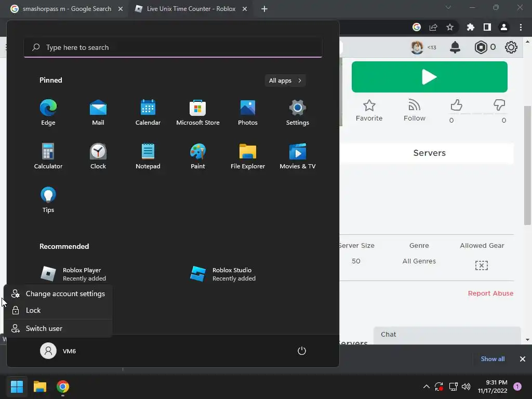
Task: Close the Live Unix Time Counter tab
Action: pyautogui.click(x=245, y=9)
